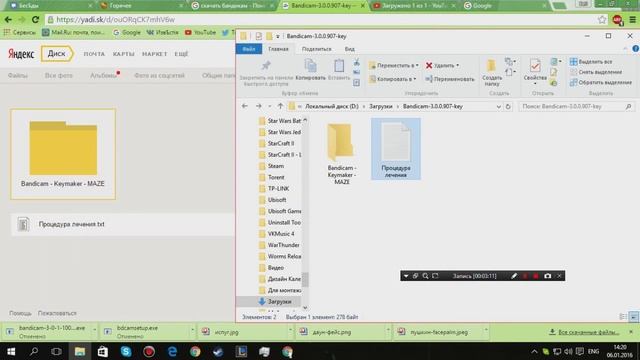Select the Bandicam - Keymaker - MAZE folder in Explorer
The height and width of the screenshot is (360, 640).
tap(341, 153)
